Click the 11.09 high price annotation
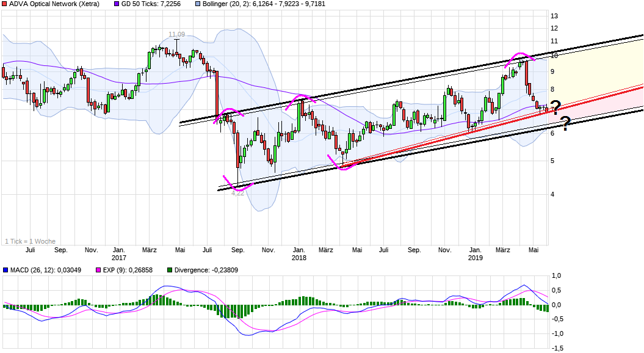This screenshot has height=353, width=644. pos(176,34)
